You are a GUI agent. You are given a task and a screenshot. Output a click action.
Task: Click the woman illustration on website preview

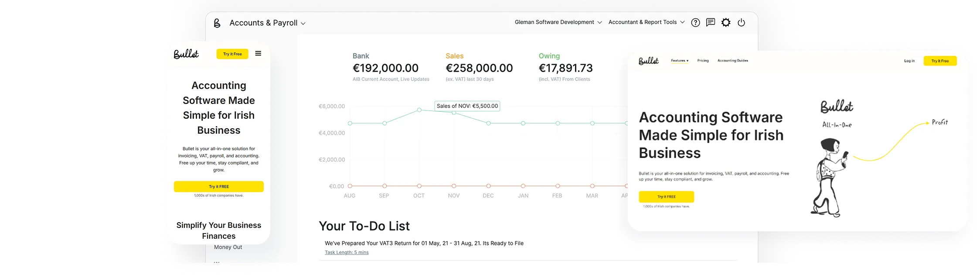tap(830, 178)
